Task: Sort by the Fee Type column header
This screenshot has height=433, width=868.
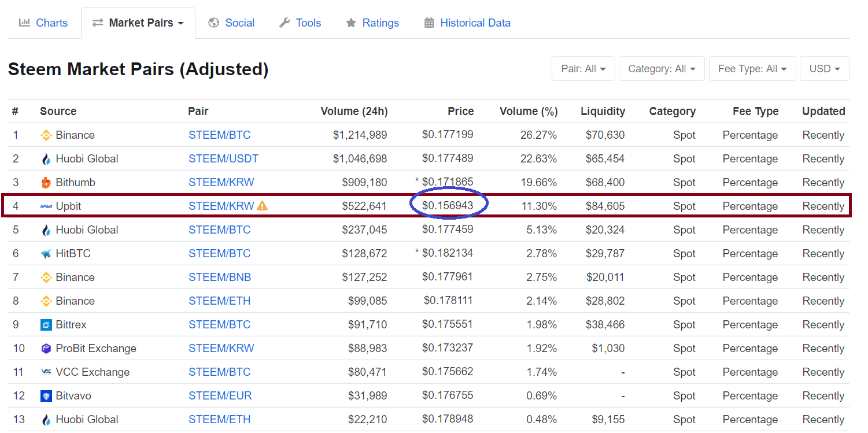Action: click(x=756, y=112)
